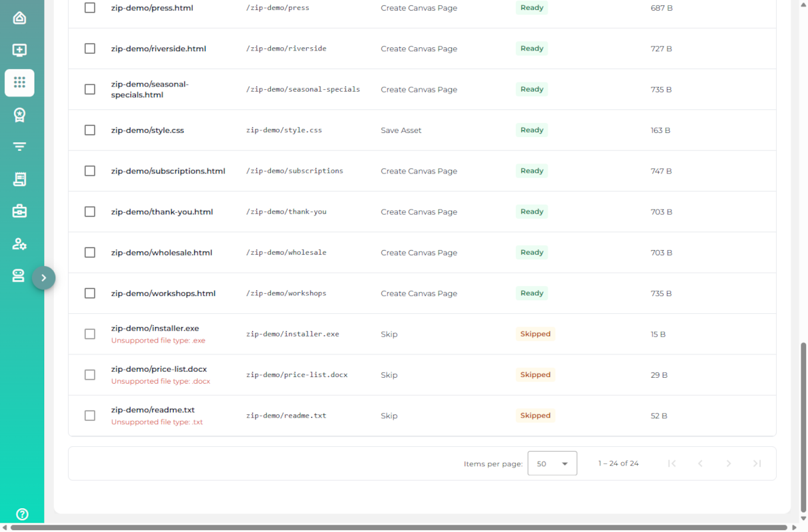Click the file name zip-demo/style.css
Image resolution: width=808 pixels, height=532 pixels.
148,130
